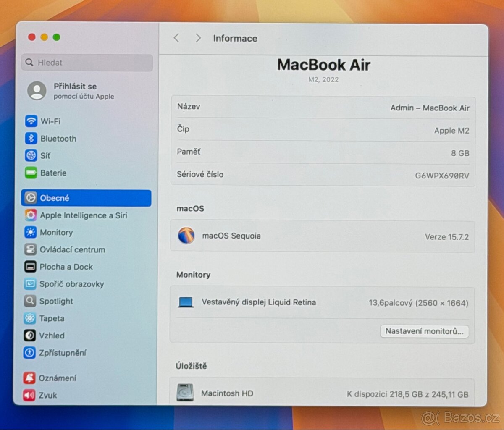Click the Baterie battery icon
The height and width of the screenshot is (430, 504).
click(x=31, y=173)
